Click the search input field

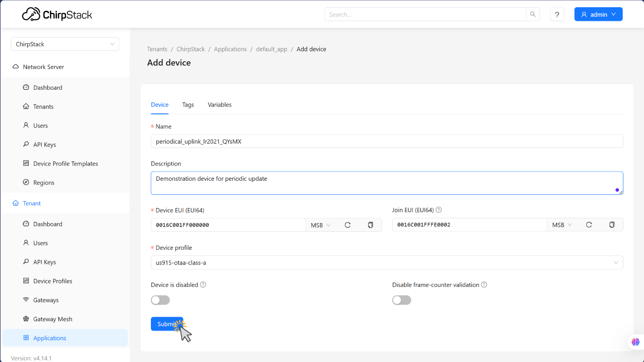click(x=425, y=14)
